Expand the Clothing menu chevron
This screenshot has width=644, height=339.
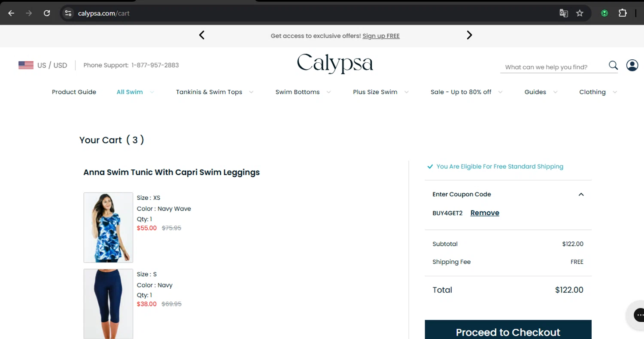pyautogui.click(x=615, y=92)
